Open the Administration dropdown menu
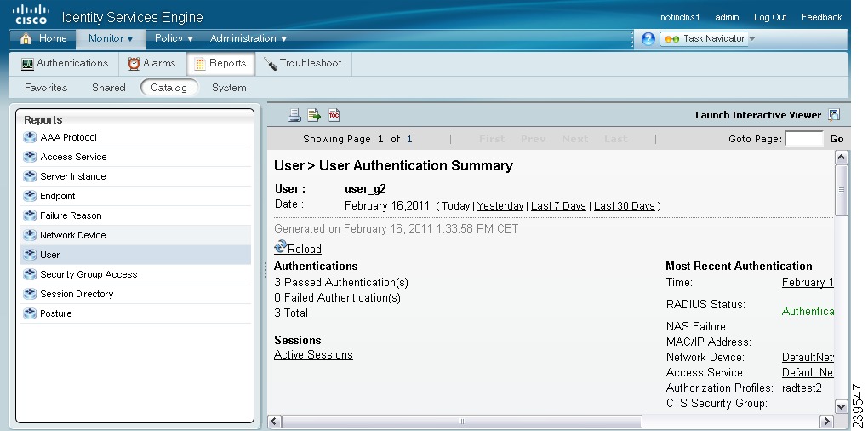Viewport: 868px width, 431px height. point(248,38)
